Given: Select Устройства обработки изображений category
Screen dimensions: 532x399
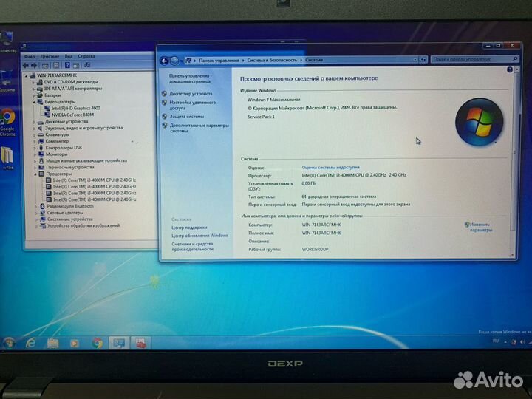Looking at the screenshot, I should pos(83,225).
